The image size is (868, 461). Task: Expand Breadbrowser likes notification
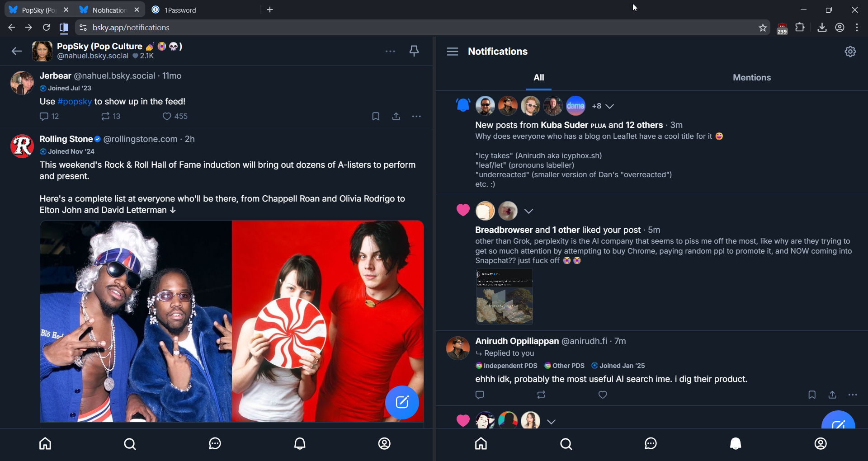tap(528, 211)
